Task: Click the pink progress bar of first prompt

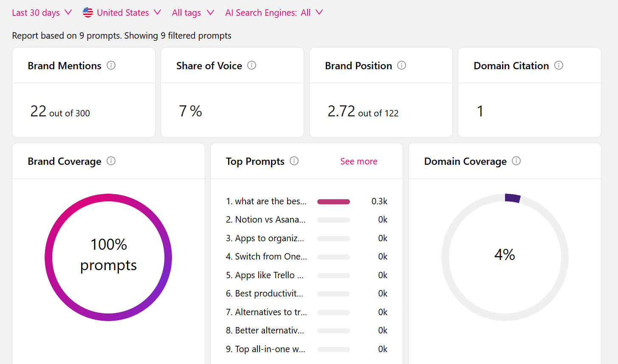Action: [333, 202]
